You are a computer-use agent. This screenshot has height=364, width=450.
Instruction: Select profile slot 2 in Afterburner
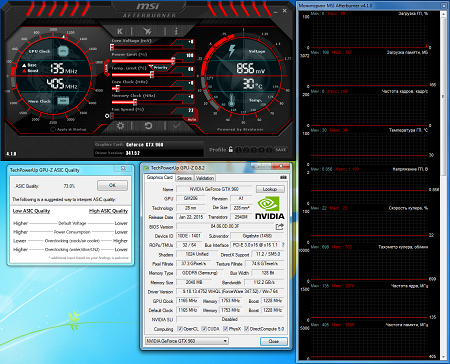pos(246,150)
